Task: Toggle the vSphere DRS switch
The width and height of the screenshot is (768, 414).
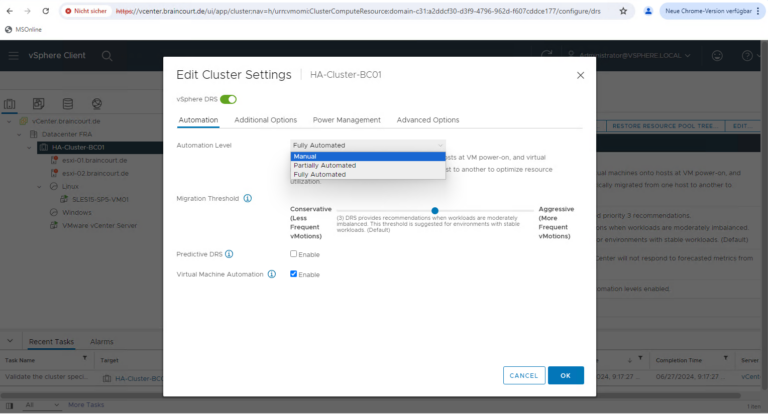Action: click(x=228, y=99)
